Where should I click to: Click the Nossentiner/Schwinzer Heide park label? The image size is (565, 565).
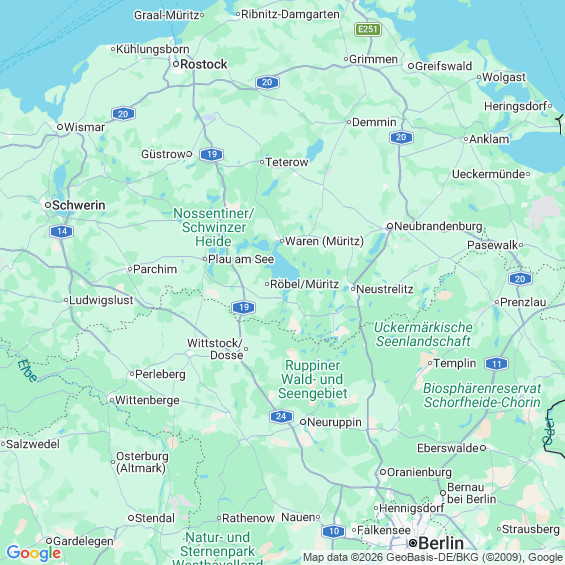coord(213,227)
